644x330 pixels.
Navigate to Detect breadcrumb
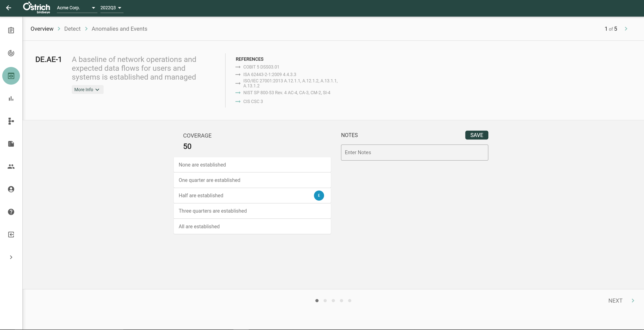point(72,29)
